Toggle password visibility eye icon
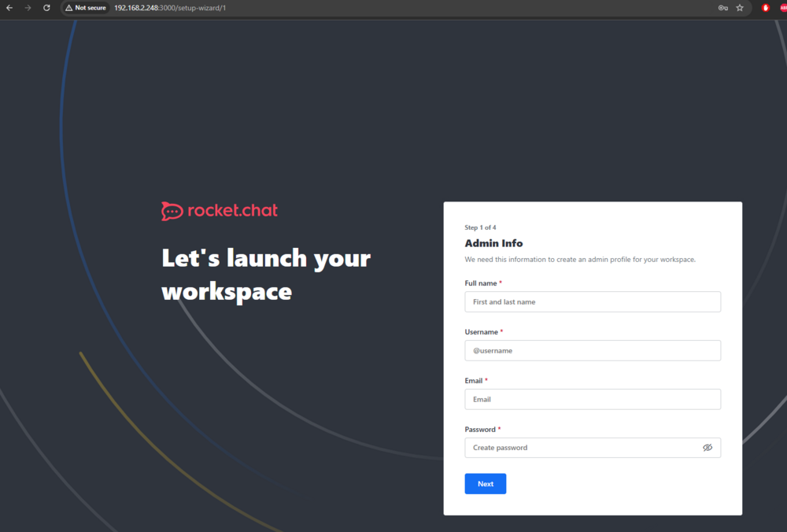 (x=708, y=448)
